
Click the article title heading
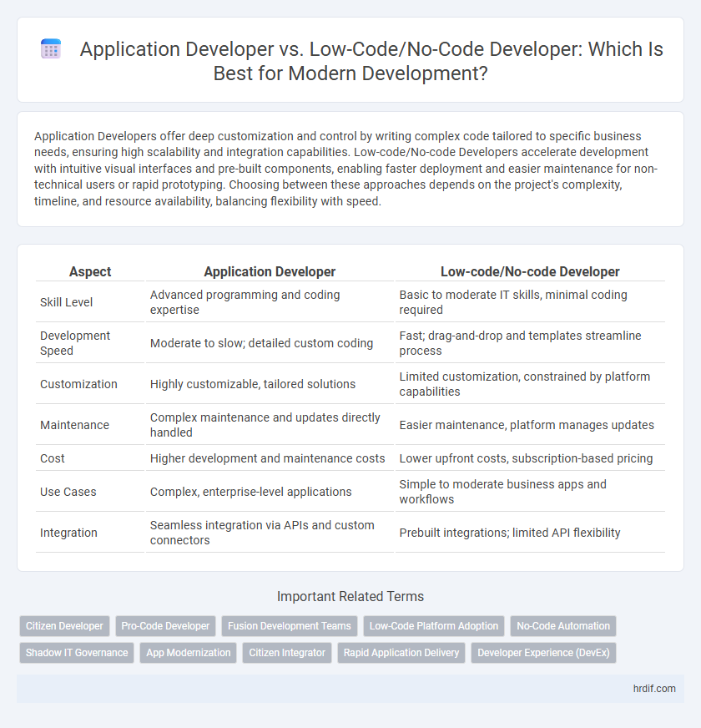point(371,61)
